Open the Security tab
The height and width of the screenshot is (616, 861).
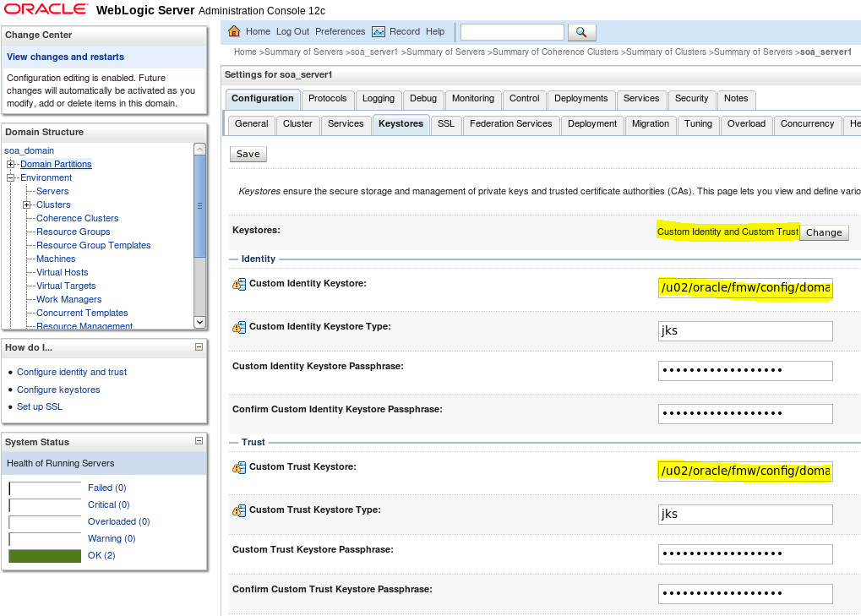(x=691, y=99)
